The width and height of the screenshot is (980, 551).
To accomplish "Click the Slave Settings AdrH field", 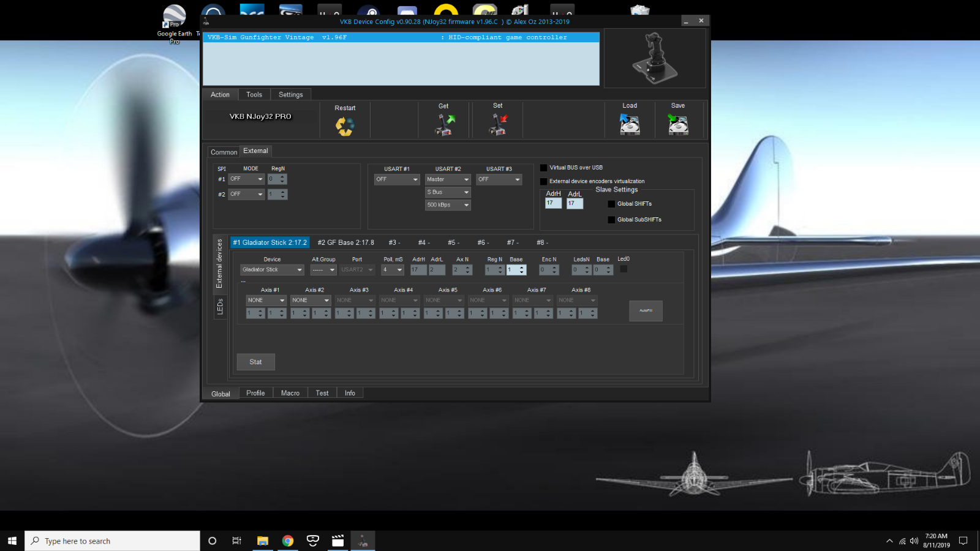I will (x=553, y=203).
